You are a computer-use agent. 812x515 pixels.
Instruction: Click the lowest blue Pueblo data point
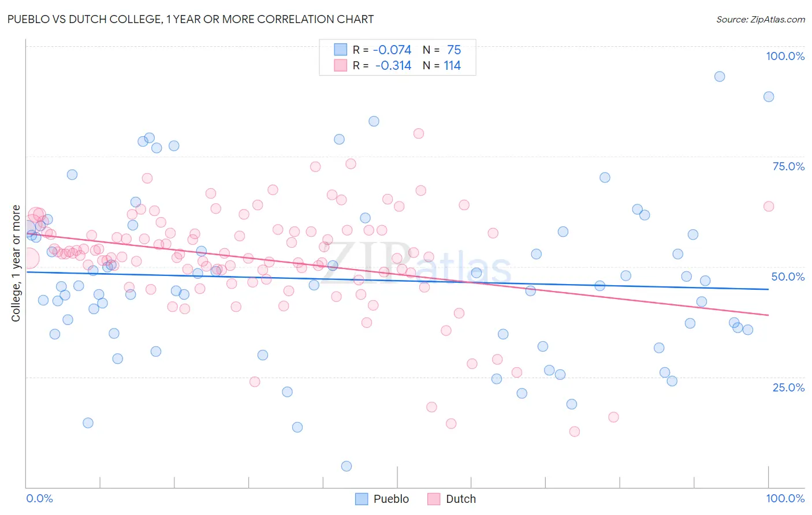pyautogui.click(x=347, y=466)
